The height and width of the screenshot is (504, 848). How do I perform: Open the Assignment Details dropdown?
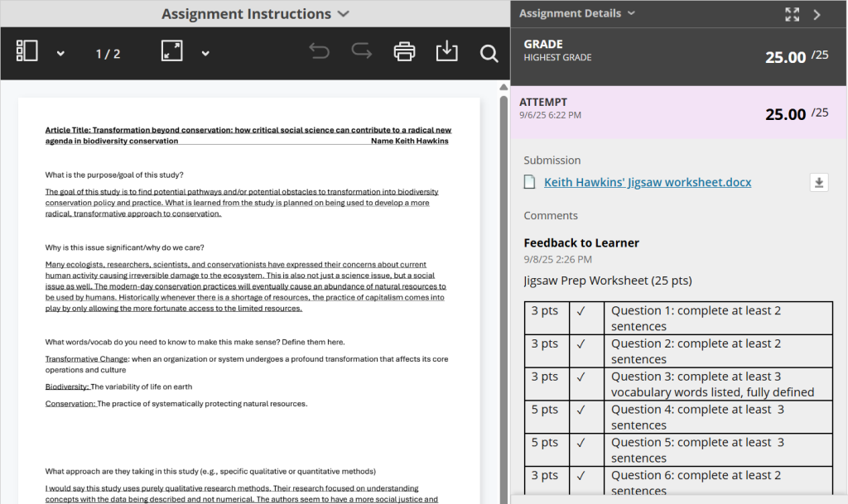pyautogui.click(x=577, y=13)
